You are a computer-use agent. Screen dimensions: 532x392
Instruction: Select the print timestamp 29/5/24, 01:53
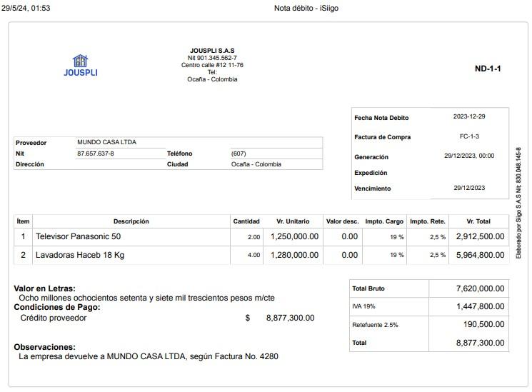(26, 8)
